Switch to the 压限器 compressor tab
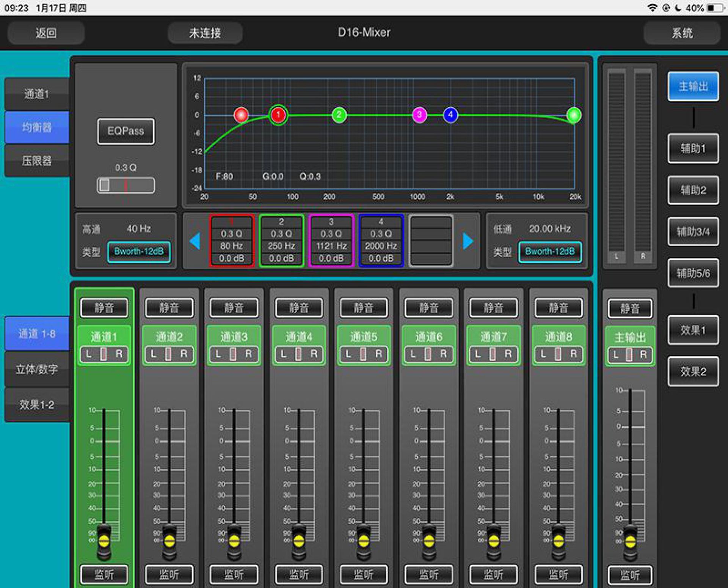 pos(37,161)
